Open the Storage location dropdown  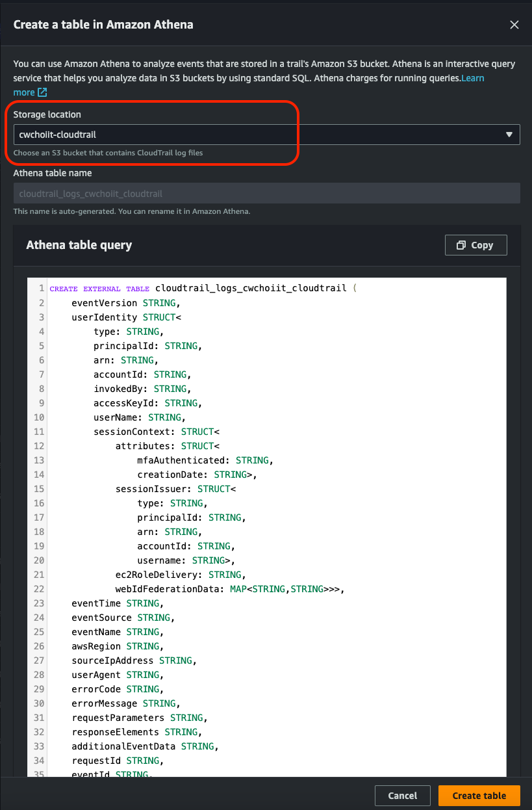(266, 135)
